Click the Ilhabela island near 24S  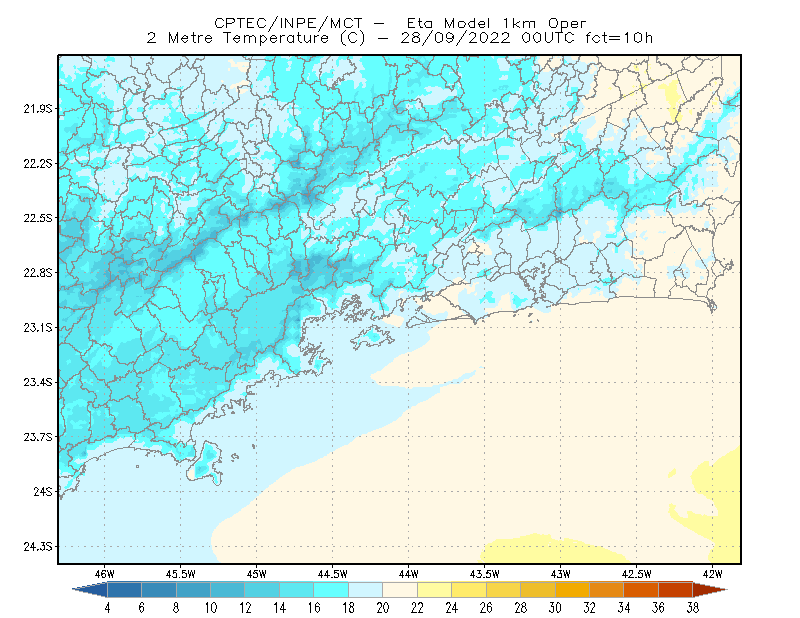pos(206,462)
